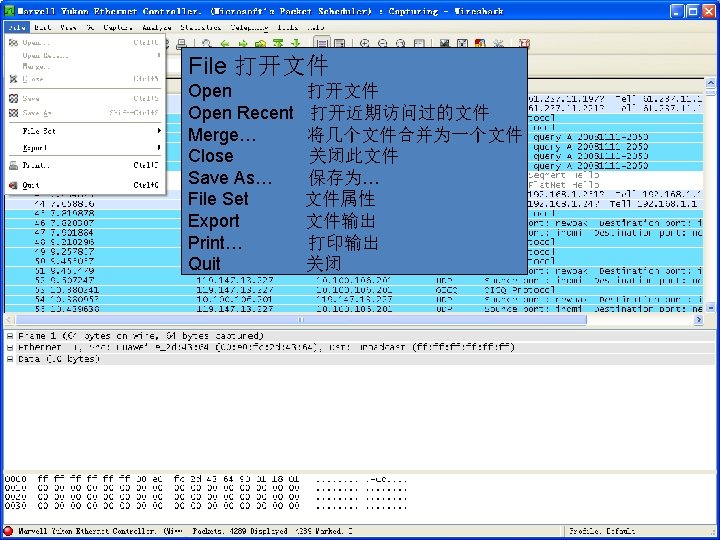This screenshot has height=540, width=720.
Task: Click the Print toolbar icon
Action: [x=181, y=44]
